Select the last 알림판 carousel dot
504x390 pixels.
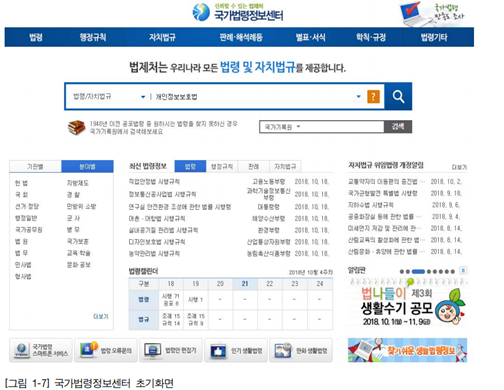(x=453, y=272)
